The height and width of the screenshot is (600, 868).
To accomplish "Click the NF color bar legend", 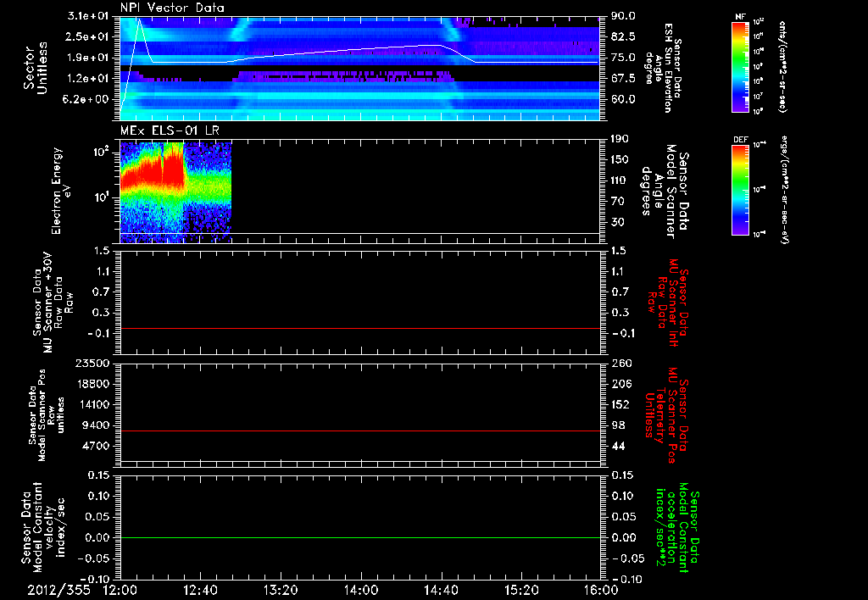I will pyautogui.click(x=741, y=67).
